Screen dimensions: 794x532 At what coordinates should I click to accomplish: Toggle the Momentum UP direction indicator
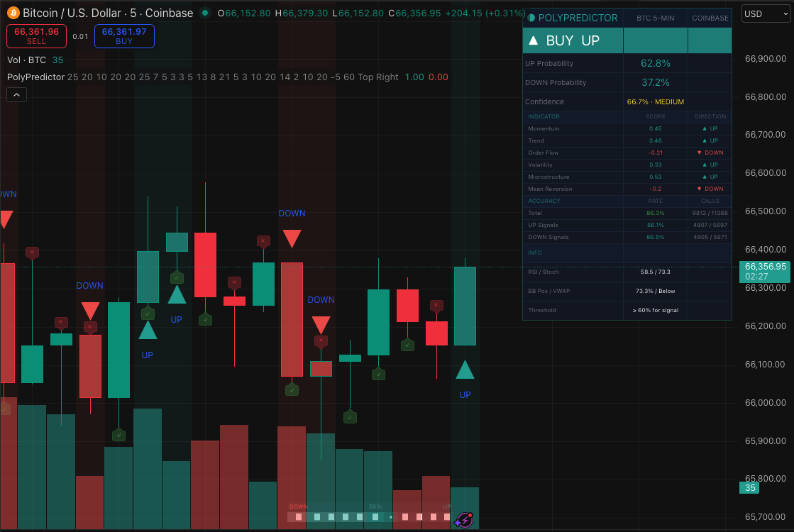point(708,128)
